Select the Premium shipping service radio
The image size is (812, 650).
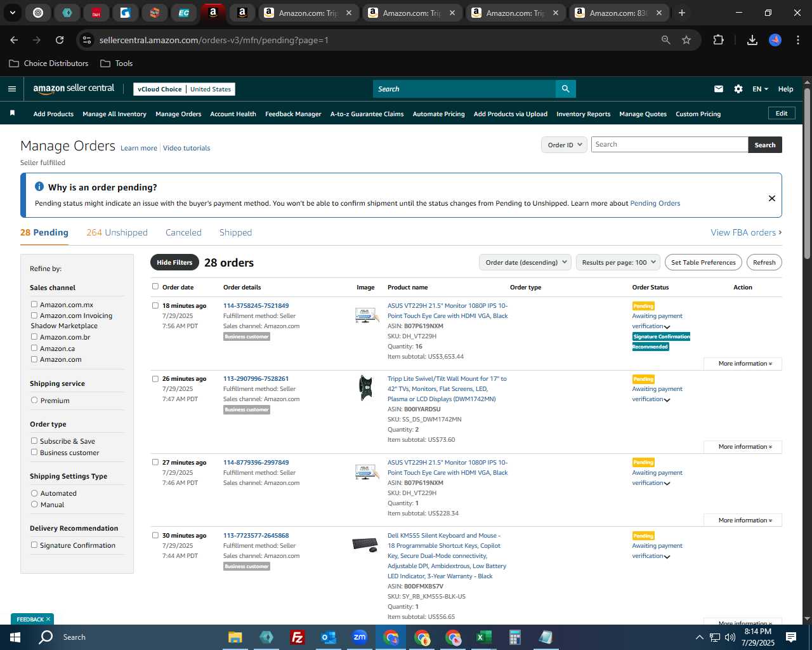[34, 401]
